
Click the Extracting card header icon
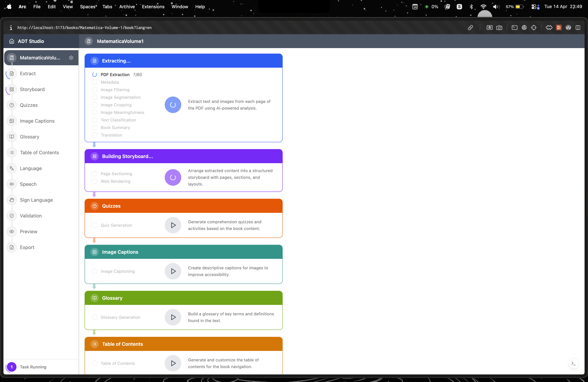(x=94, y=61)
